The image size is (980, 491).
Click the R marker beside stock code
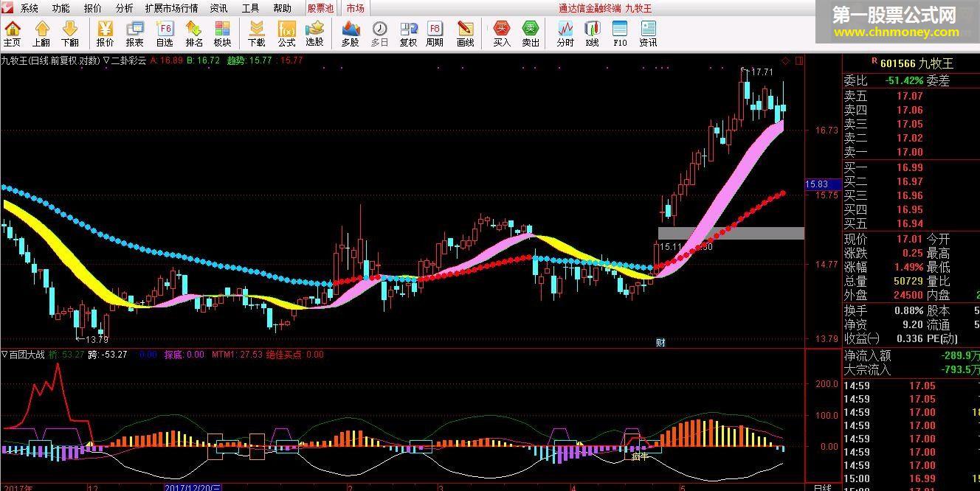pyautogui.click(x=874, y=62)
